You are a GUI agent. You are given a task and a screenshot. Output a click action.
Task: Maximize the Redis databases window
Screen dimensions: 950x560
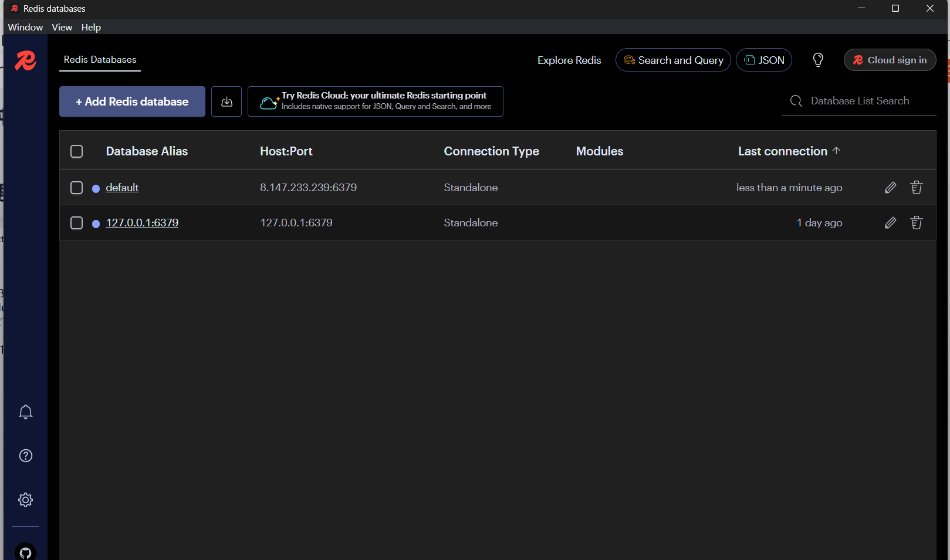pyautogui.click(x=895, y=8)
